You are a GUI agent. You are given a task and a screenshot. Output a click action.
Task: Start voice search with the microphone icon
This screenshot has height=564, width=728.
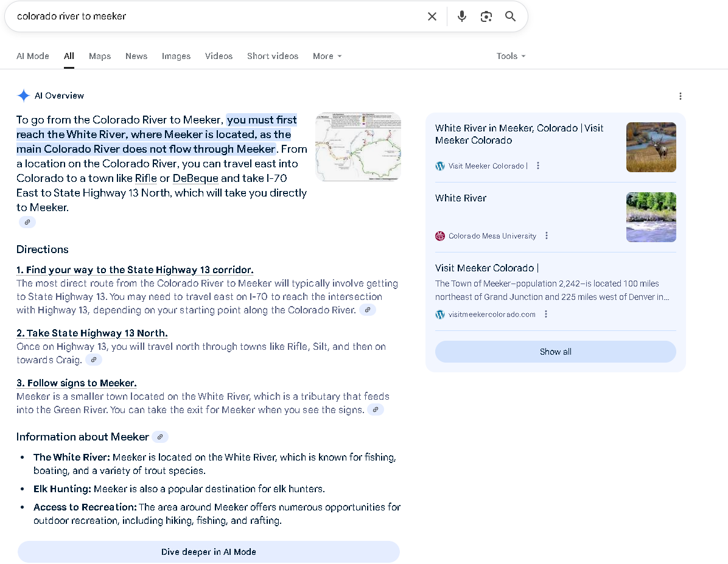[x=461, y=16]
